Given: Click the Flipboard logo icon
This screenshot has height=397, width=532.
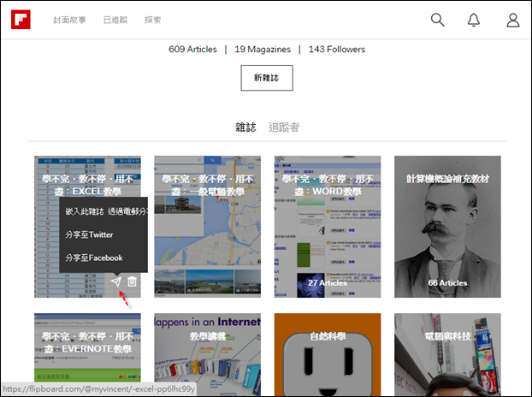Looking at the screenshot, I should click(x=21, y=20).
